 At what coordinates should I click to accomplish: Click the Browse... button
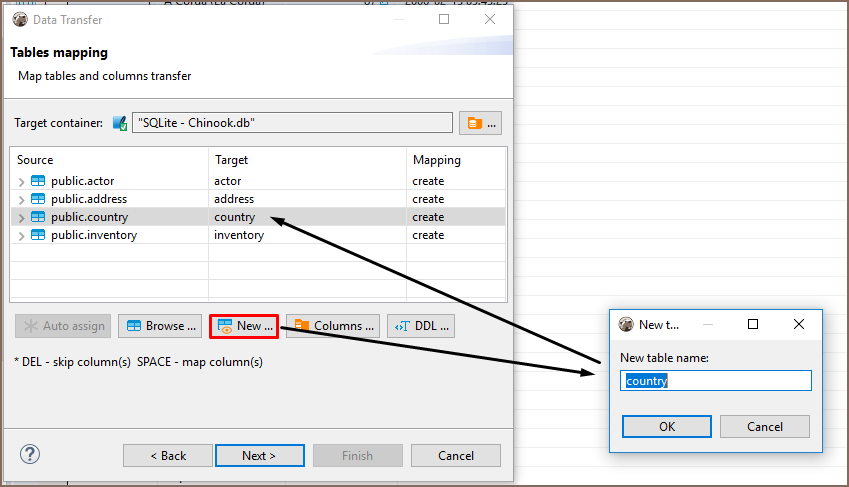click(160, 326)
